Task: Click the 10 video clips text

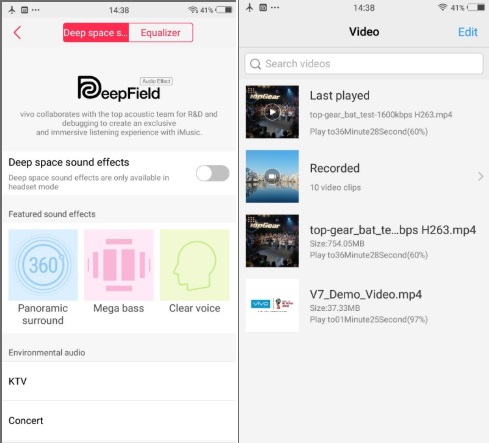Action: pos(335,187)
